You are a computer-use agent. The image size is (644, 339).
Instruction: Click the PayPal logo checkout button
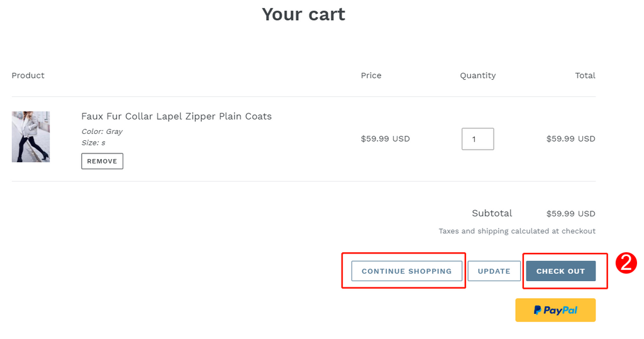click(x=555, y=310)
